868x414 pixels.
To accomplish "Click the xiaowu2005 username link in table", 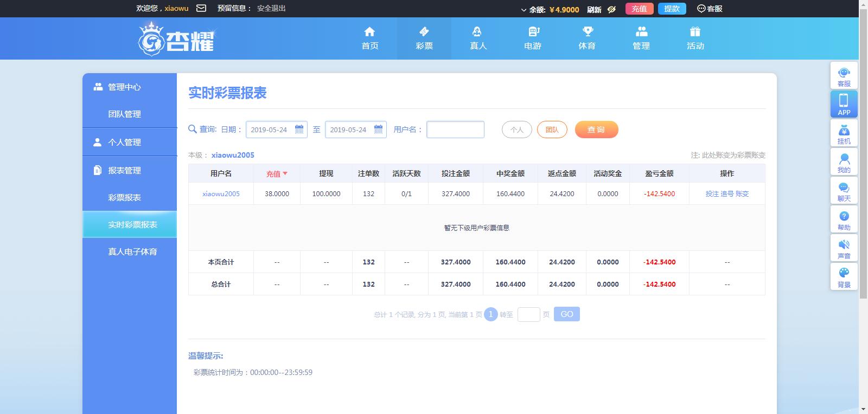I will pos(221,193).
